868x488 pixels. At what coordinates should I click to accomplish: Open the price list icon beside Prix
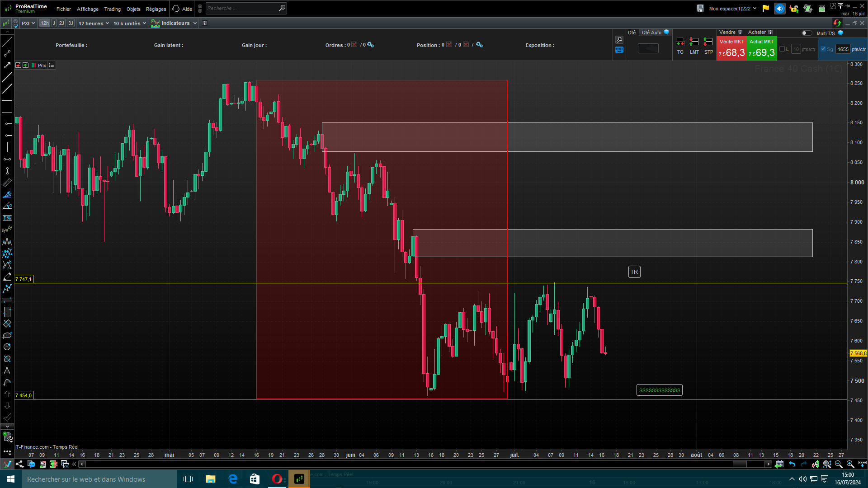coord(52,66)
